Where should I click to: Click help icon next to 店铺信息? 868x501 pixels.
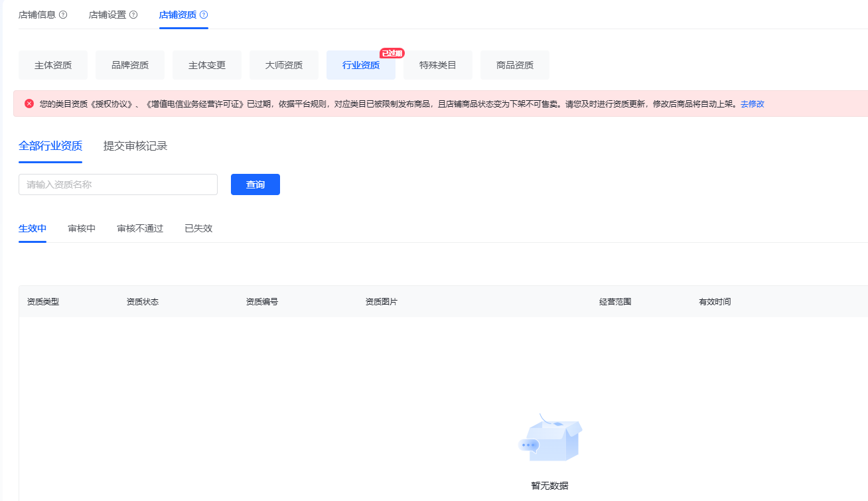point(63,15)
